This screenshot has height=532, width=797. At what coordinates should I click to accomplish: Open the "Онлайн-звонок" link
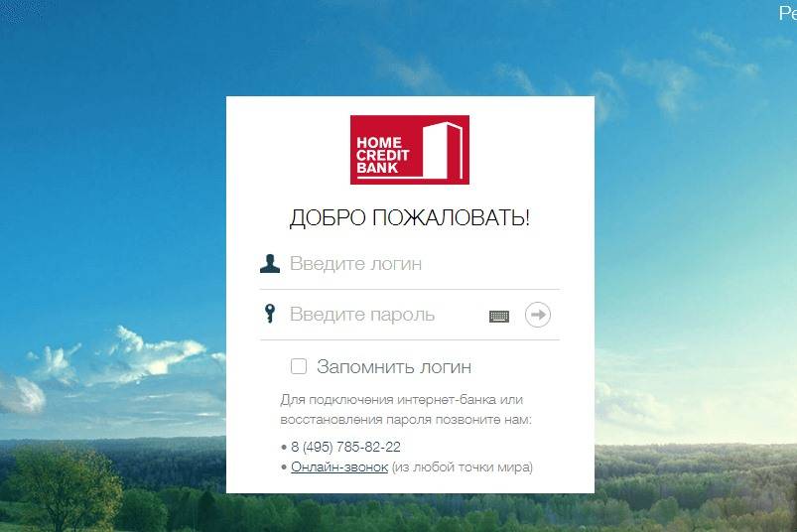339,466
